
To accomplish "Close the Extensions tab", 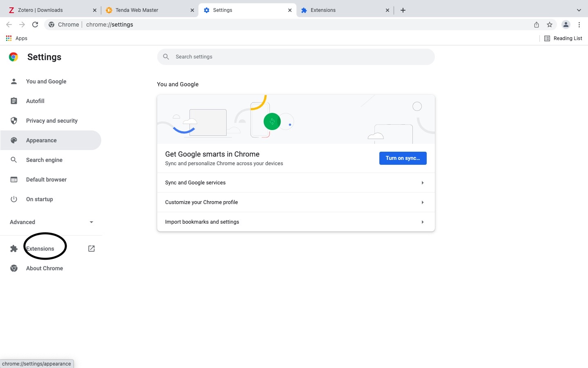I will click(388, 10).
